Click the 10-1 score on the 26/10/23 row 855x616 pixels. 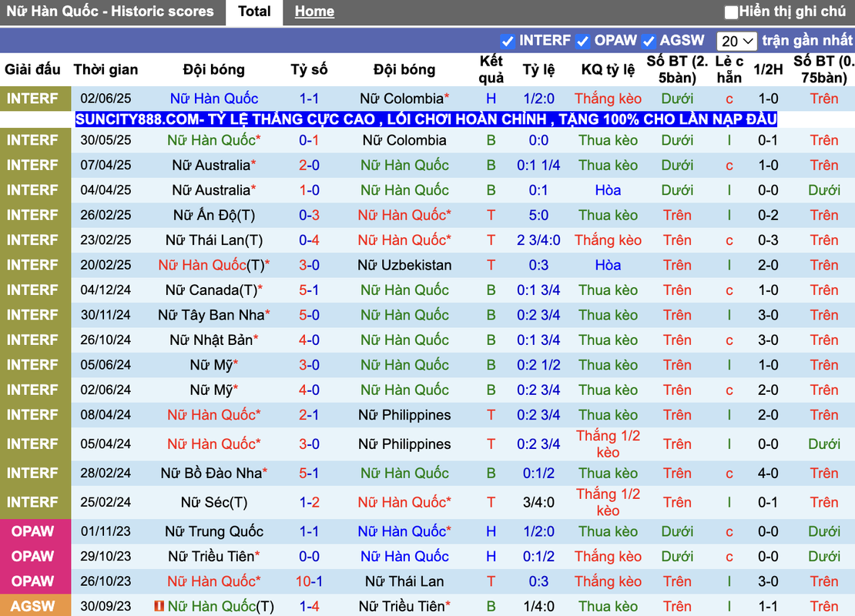point(309,581)
